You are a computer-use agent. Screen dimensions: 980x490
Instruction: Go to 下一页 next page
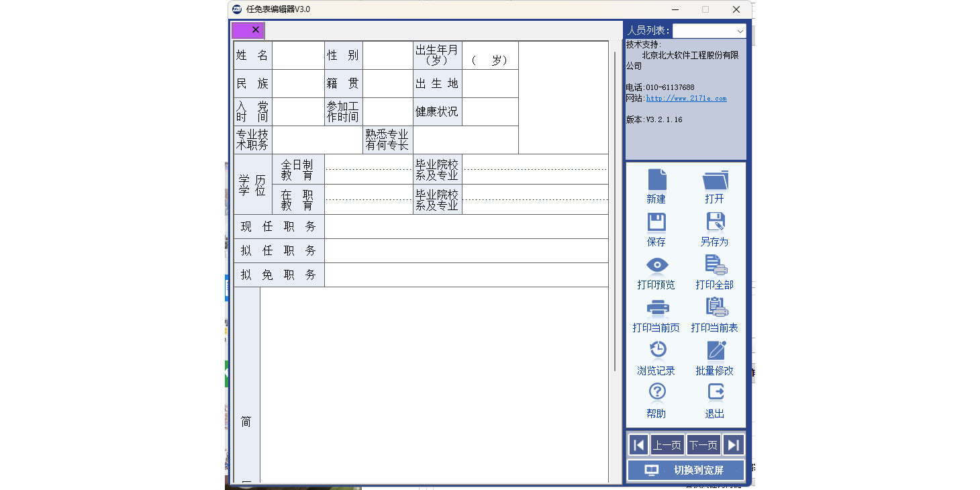point(703,445)
